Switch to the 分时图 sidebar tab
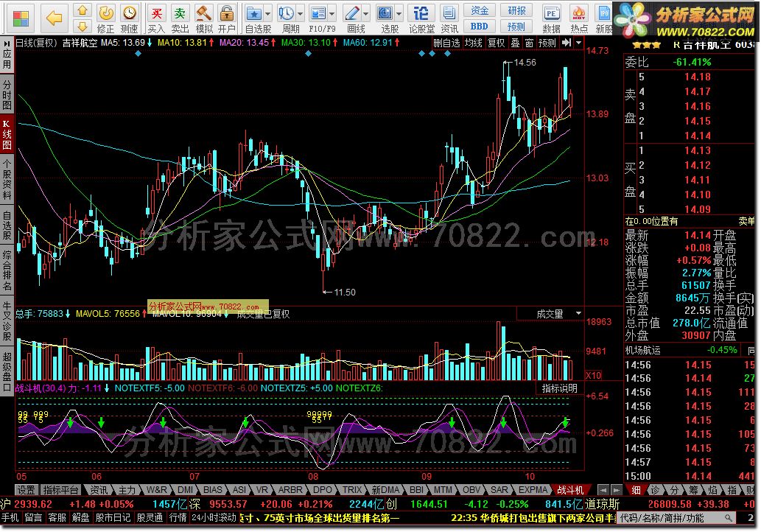Screen dimensions: 761x532 point(7,94)
